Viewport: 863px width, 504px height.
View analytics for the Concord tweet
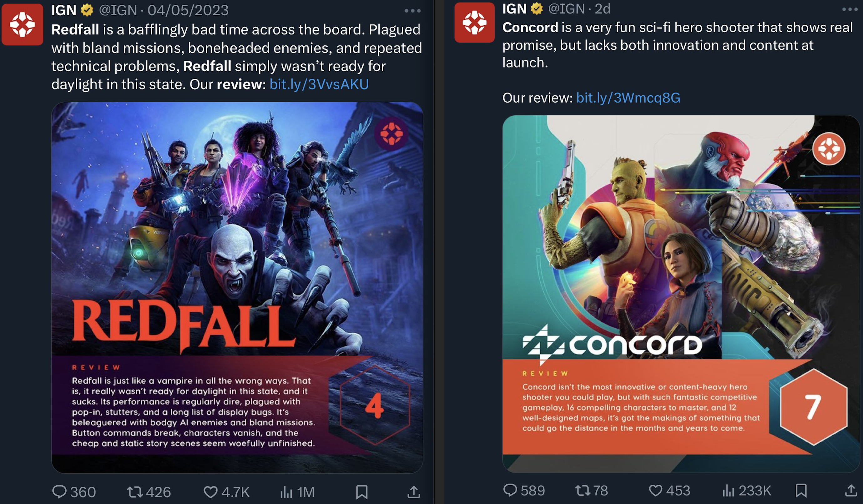(747, 490)
